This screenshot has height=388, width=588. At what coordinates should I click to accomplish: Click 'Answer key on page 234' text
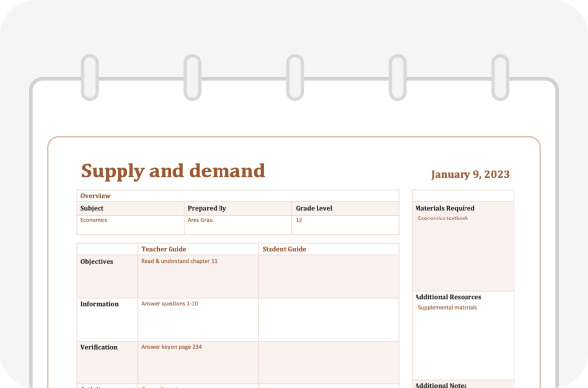click(171, 347)
